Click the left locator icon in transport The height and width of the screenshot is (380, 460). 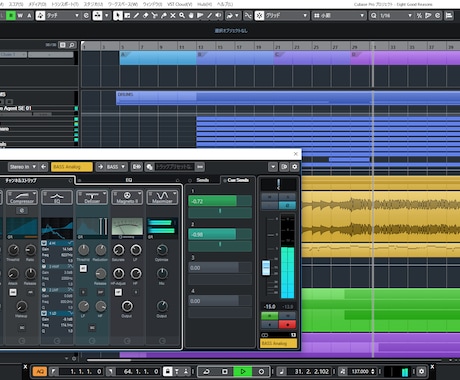tap(53, 371)
